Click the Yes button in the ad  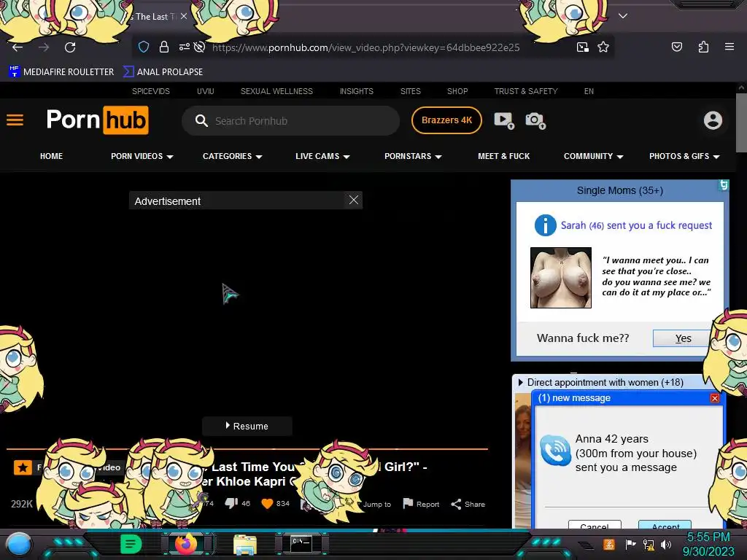click(682, 338)
